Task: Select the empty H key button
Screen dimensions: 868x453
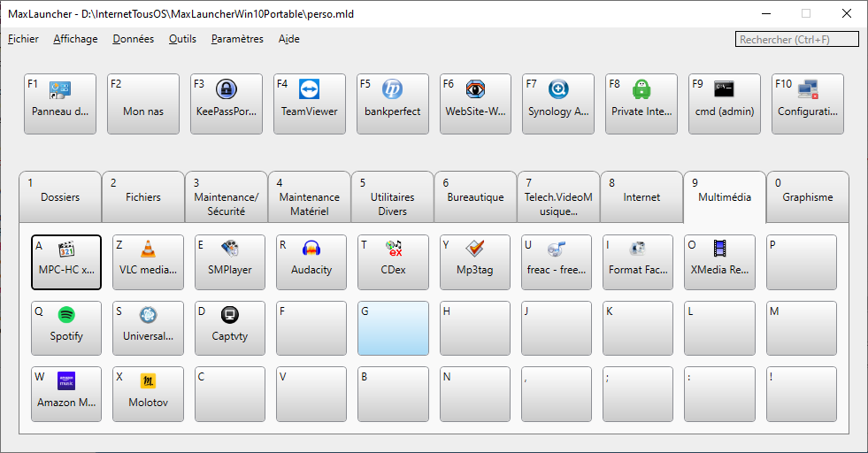Action: [x=475, y=328]
